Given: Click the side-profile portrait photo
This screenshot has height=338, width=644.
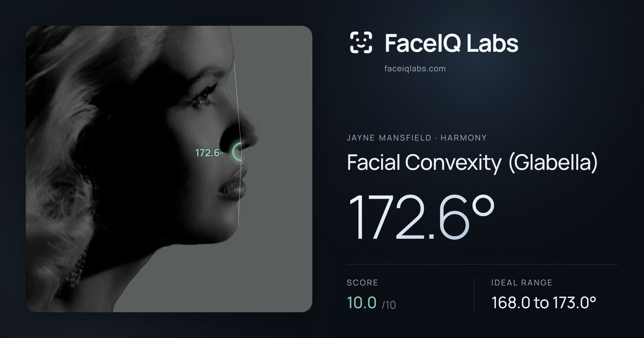Looking at the screenshot, I should 169,169.
